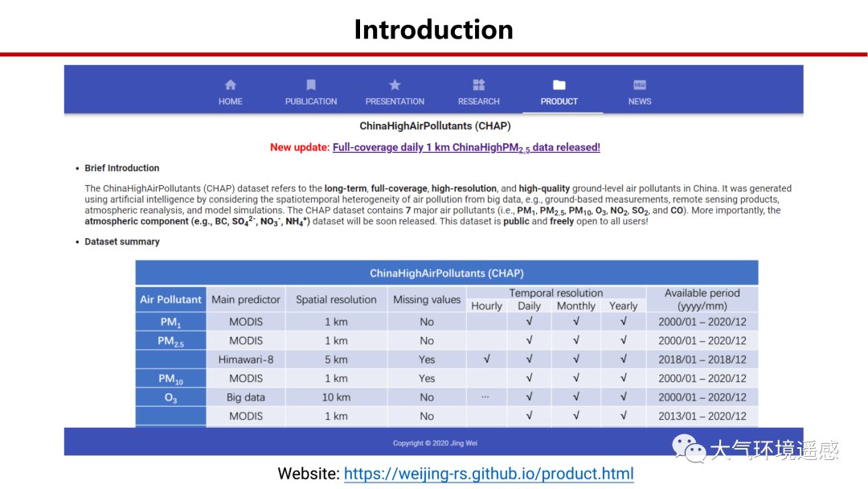Viewport: 868px width, 489px height.
Task: Open the full-coverage ChinaHighPM2.5 update link
Action: (466, 147)
